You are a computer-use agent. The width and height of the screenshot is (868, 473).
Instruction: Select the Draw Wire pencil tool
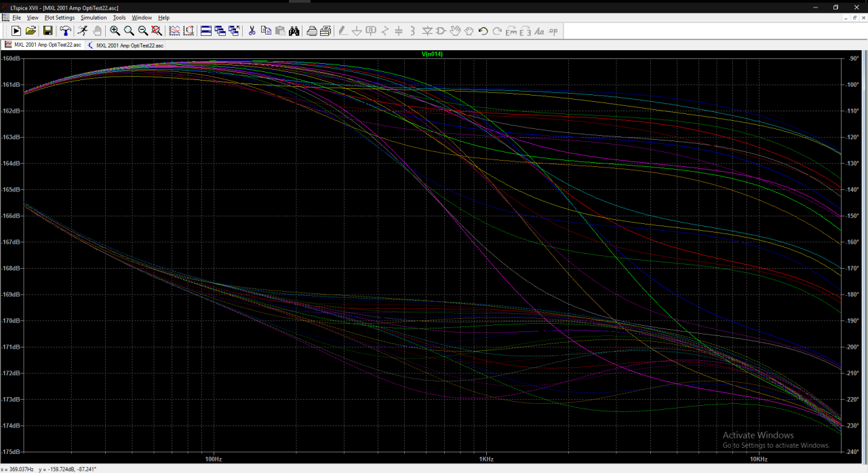click(342, 31)
